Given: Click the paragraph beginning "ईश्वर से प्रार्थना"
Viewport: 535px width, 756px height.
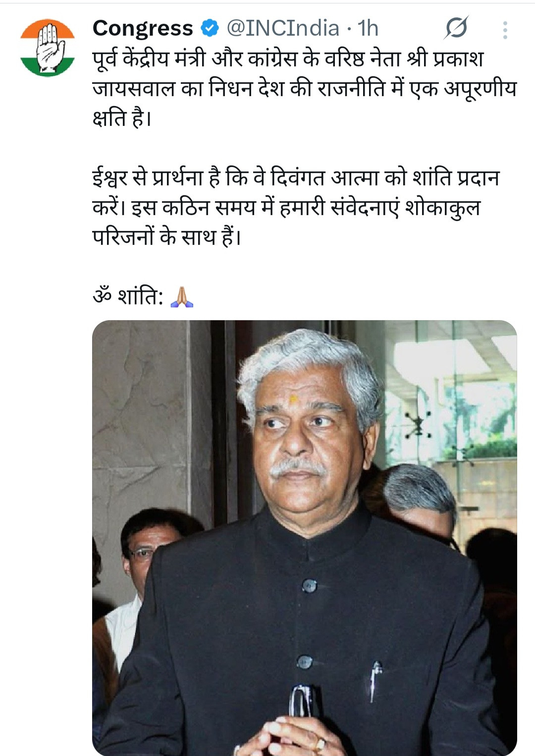Looking at the screenshot, I should 296,207.
